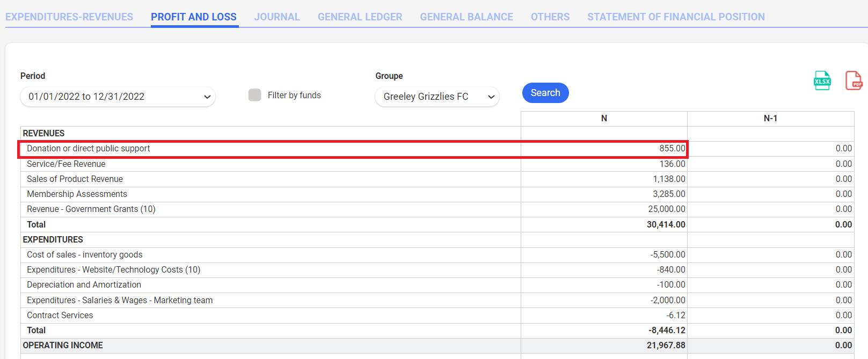
Task: Select the Service/Fee Revenue row
Action: pyautogui.click(x=66, y=164)
